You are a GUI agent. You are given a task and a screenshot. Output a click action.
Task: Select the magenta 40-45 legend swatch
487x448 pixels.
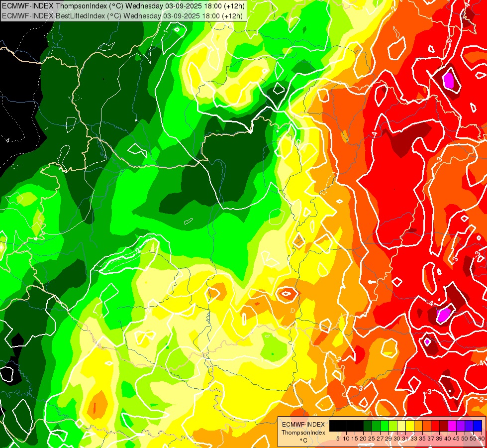point(452,426)
